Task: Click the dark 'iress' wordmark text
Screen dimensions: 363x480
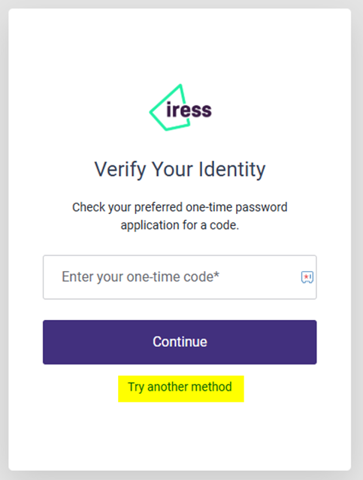Action: click(189, 110)
